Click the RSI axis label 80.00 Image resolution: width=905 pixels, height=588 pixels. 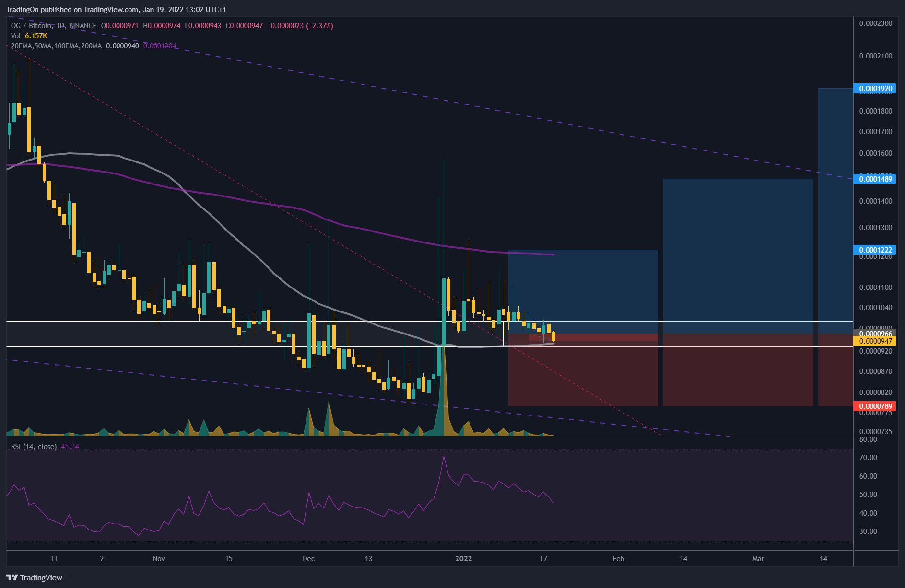(868, 439)
